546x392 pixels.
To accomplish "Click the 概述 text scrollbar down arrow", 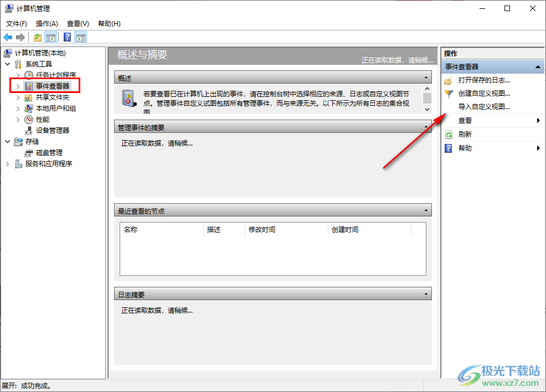I will [427, 110].
